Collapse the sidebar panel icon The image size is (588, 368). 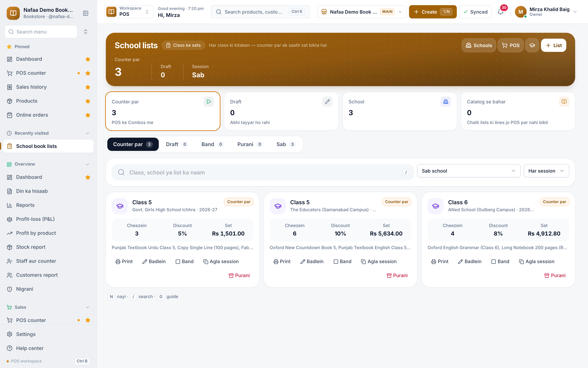85,13
